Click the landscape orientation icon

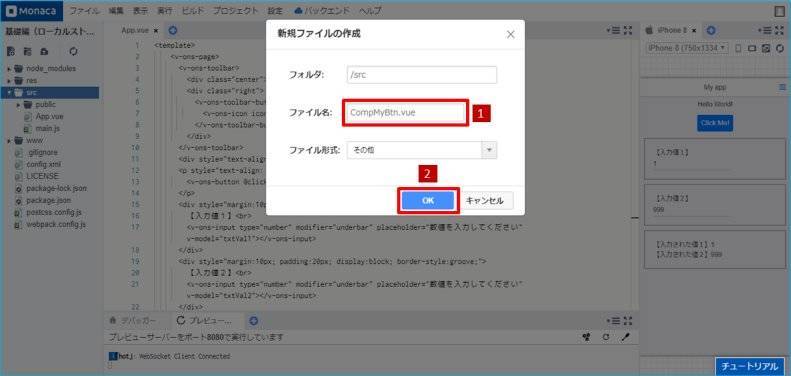click(751, 48)
